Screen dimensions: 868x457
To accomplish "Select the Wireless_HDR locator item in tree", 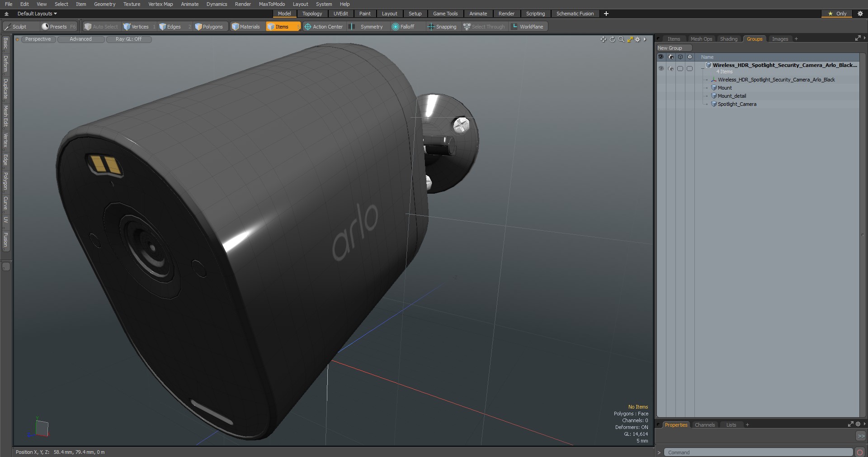I will tap(776, 80).
